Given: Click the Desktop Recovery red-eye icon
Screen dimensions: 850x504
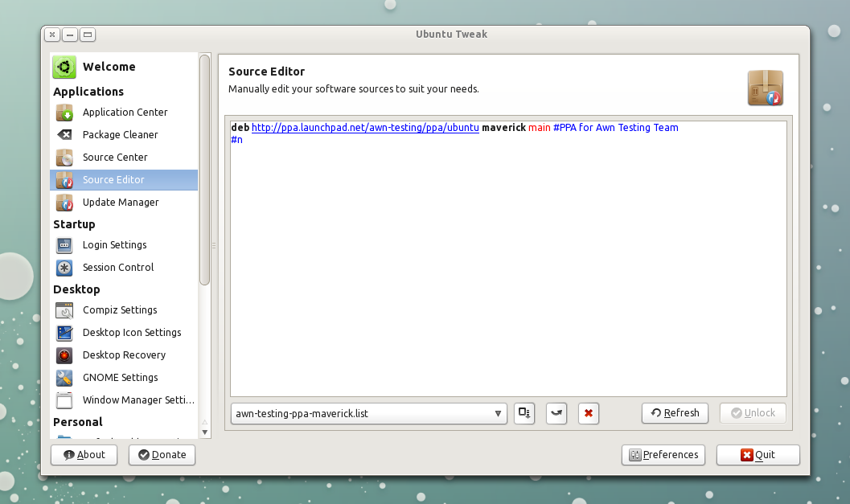Looking at the screenshot, I should pyautogui.click(x=64, y=355).
